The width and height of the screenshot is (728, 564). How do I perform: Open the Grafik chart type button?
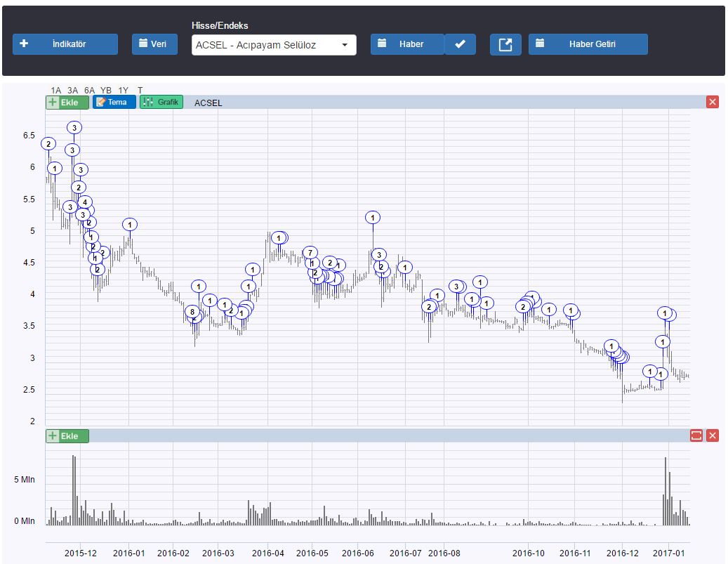click(x=161, y=103)
